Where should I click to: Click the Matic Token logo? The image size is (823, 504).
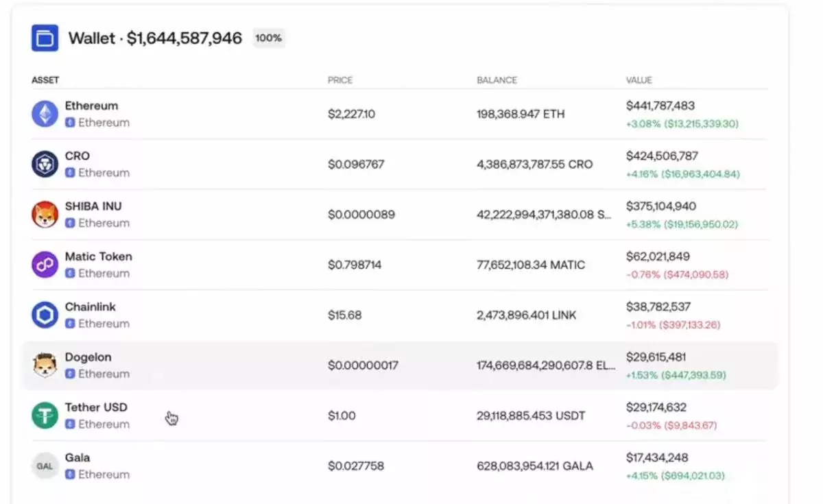coord(45,265)
